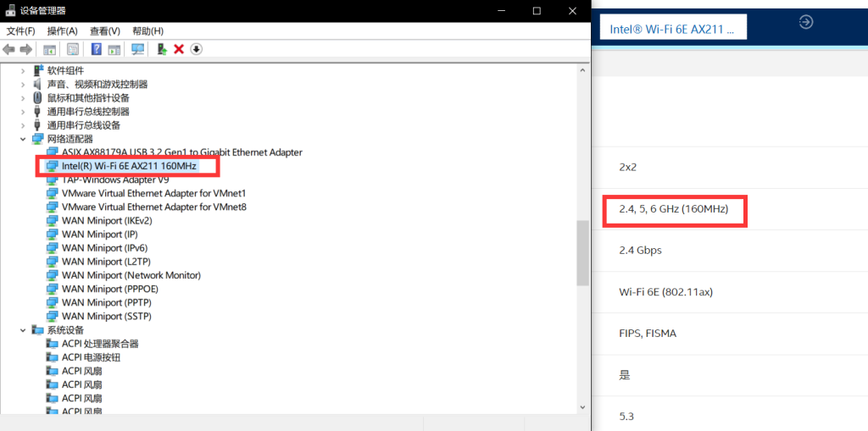
Task: Click the down-arrow Disable device icon
Action: (x=196, y=49)
